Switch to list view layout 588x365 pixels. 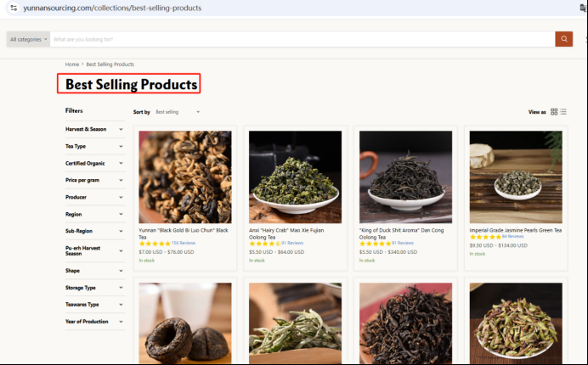click(563, 112)
